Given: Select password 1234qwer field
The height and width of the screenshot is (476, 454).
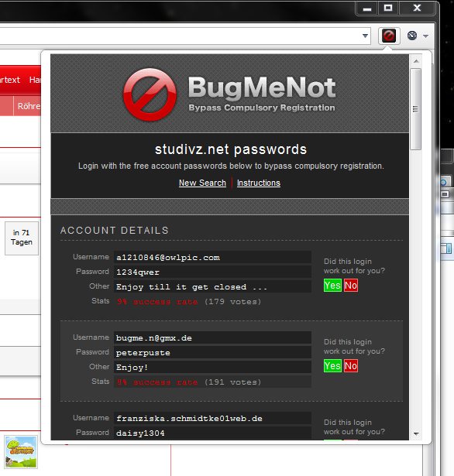Looking at the screenshot, I should point(212,272).
